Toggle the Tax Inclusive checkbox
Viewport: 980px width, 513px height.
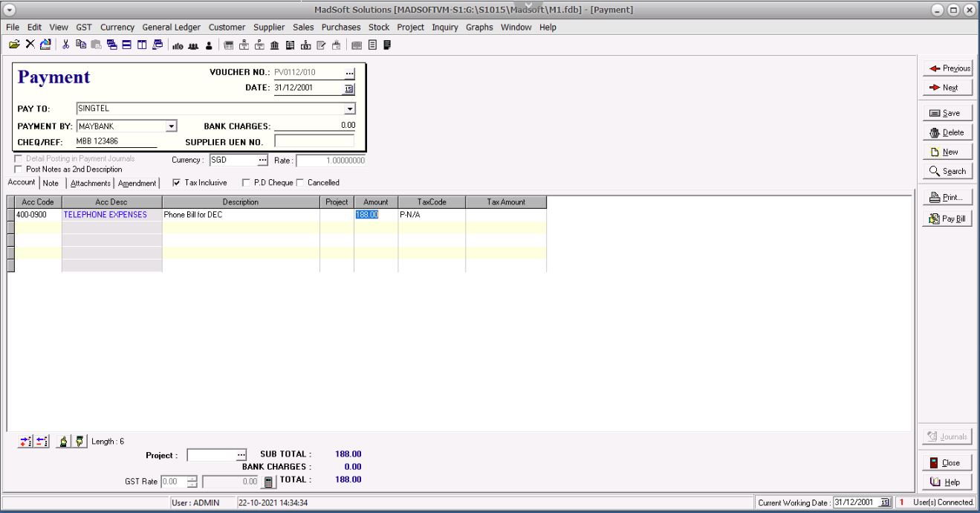click(175, 183)
